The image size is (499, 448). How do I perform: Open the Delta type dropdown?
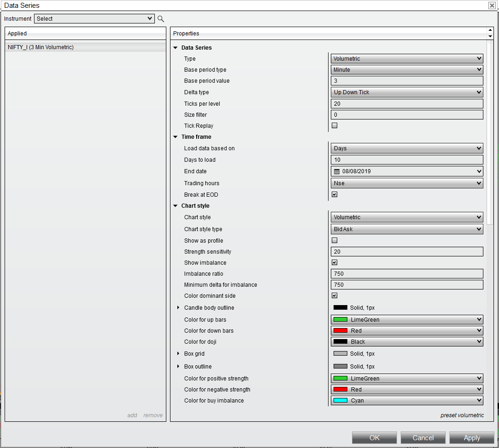click(407, 92)
